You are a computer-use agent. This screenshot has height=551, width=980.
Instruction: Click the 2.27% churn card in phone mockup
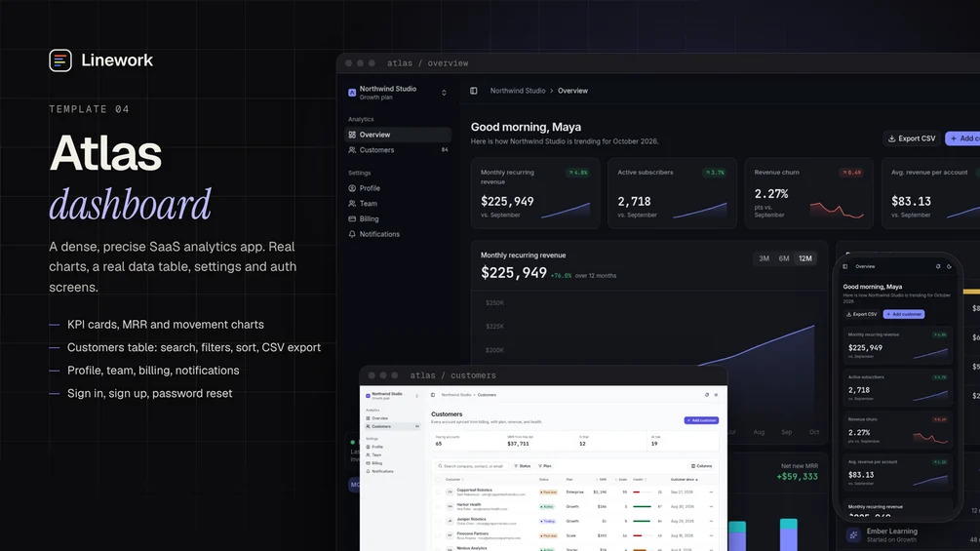click(897, 431)
